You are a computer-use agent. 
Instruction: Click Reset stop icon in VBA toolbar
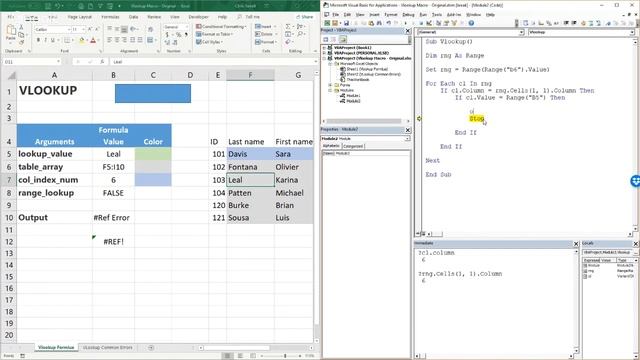tap(422, 23)
